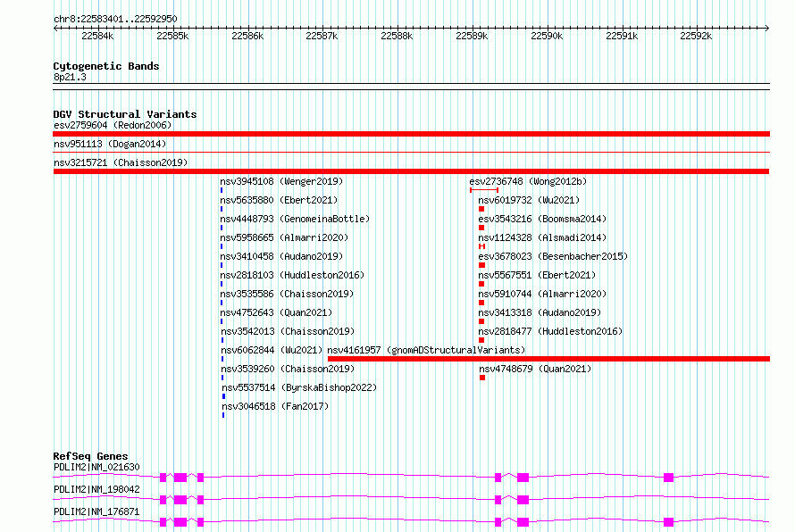Click the nsv3542013 (Chaisson2019) label
Screen dimensions: 795x532
(288, 331)
